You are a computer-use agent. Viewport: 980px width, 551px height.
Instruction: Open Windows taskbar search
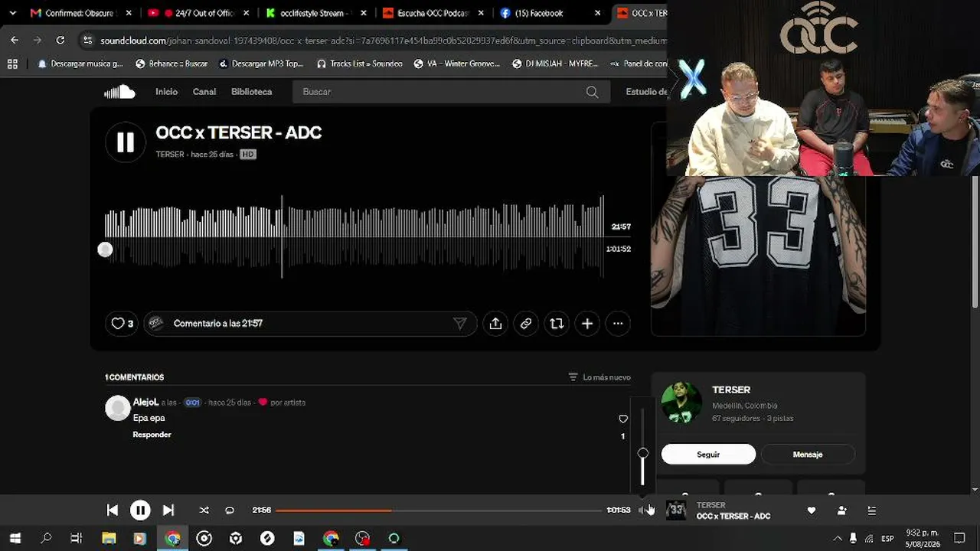tap(46, 539)
